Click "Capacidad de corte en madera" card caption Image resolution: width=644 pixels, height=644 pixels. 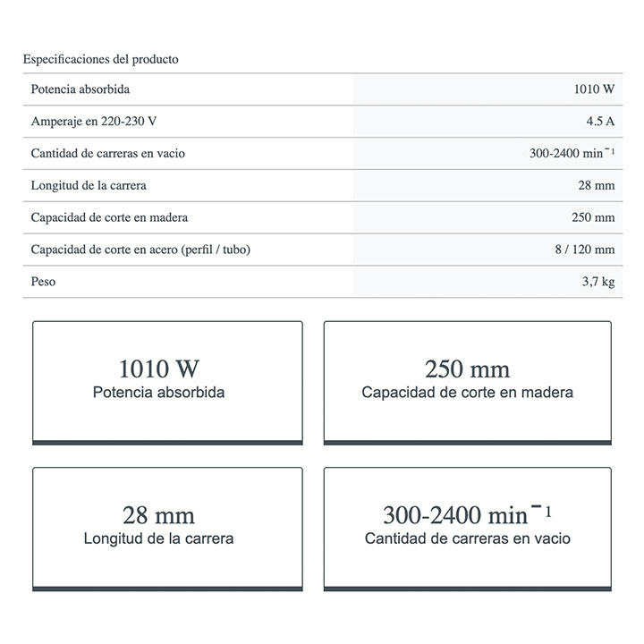click(x=467, y=393)
